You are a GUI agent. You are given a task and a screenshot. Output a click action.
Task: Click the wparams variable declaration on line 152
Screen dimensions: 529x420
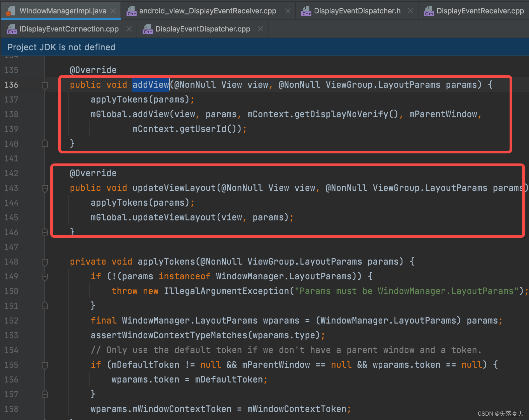click(281, 321)
